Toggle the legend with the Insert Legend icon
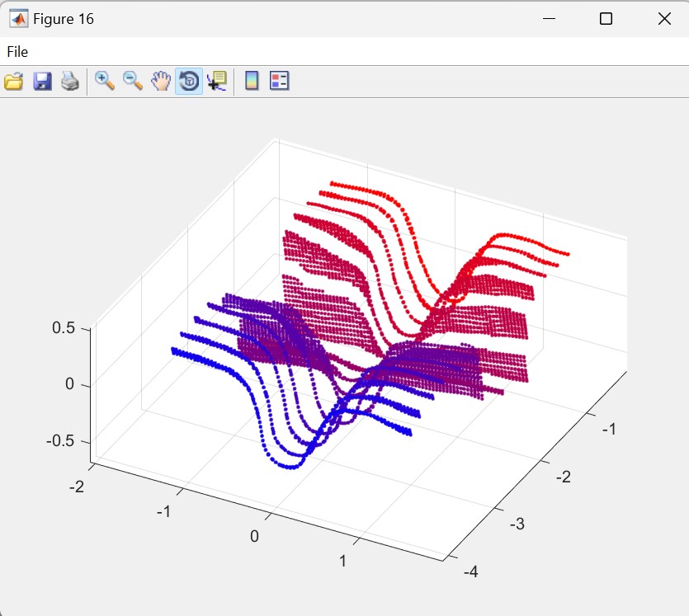Viewport: 689px width, 616px height. pyautogui.click(x=280, y=81)
